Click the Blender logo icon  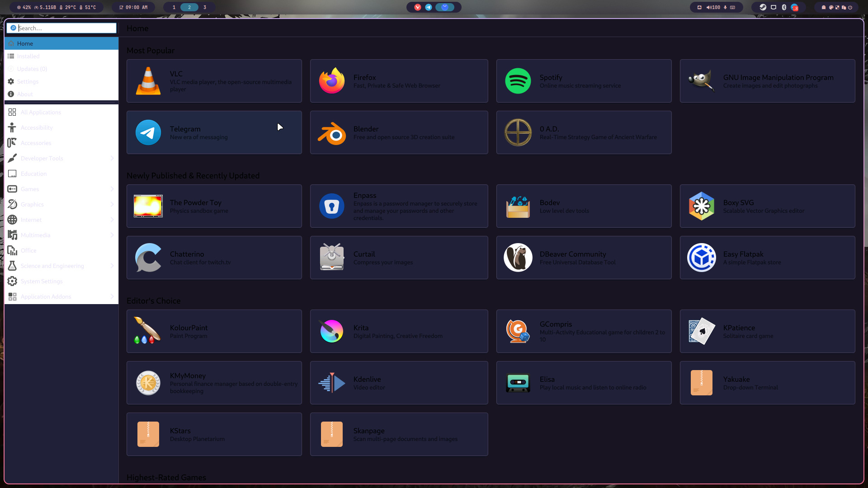pyautogui.click(x=331, y=133)
